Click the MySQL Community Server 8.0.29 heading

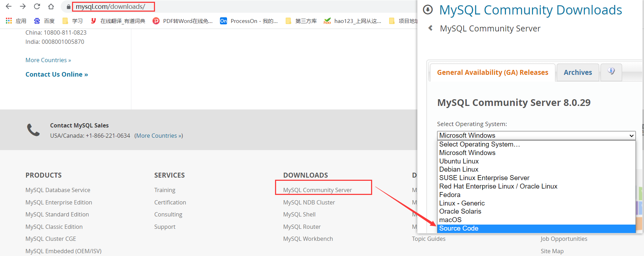coord(514,102)
